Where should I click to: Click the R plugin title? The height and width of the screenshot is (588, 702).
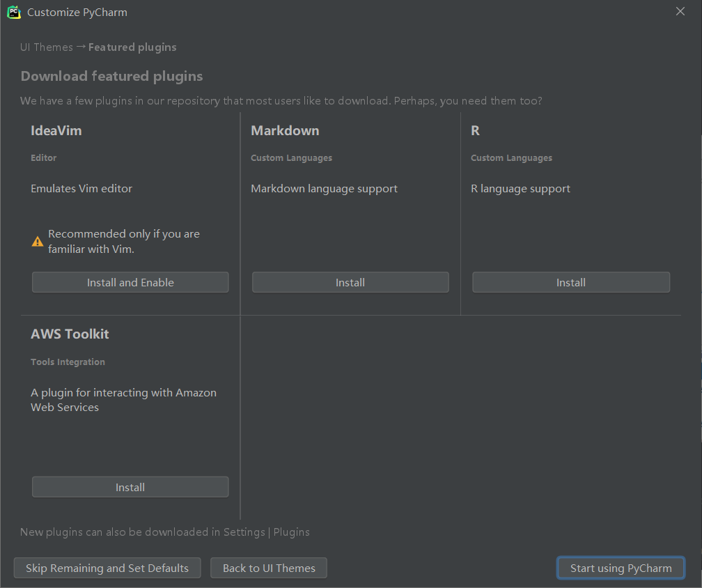(475, 131)
